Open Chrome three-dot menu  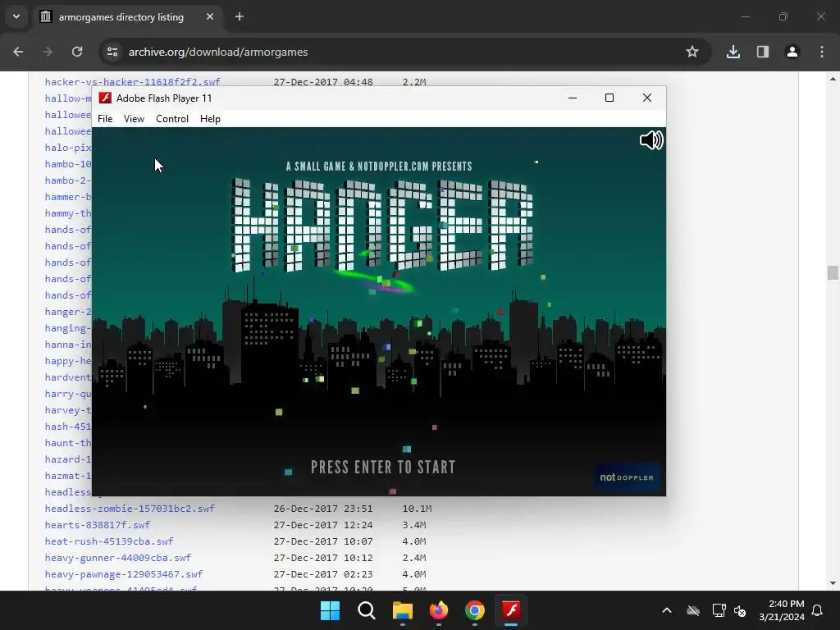(x=822, y=52)
